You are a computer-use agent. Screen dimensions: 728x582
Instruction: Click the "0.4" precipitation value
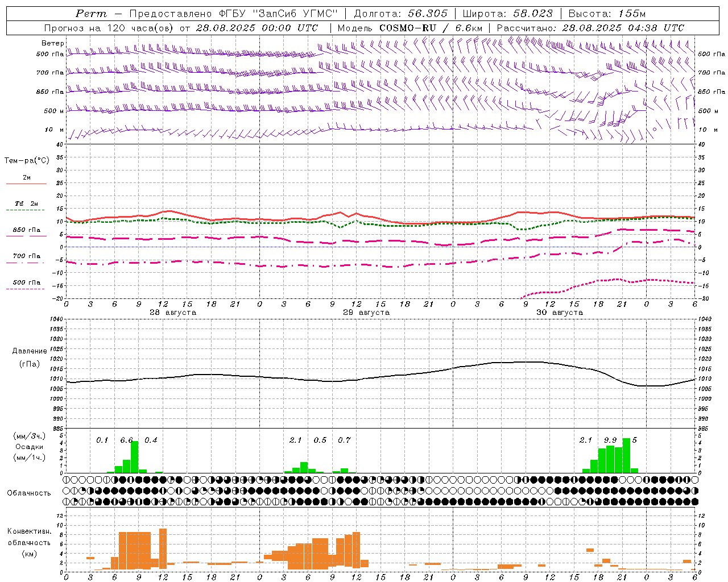[x=151, y=440]
